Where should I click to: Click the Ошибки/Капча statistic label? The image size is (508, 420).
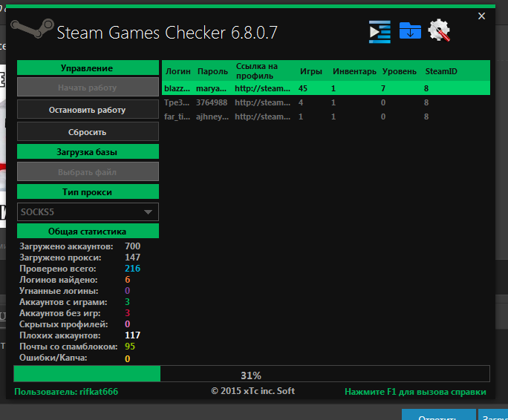pyautogui.click(x=53, y=358)
